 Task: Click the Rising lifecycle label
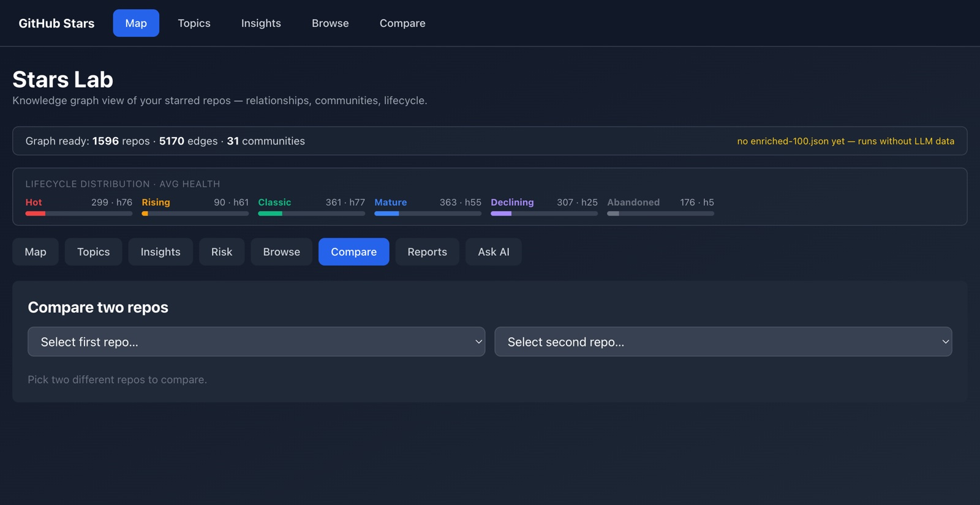[156, 202]
